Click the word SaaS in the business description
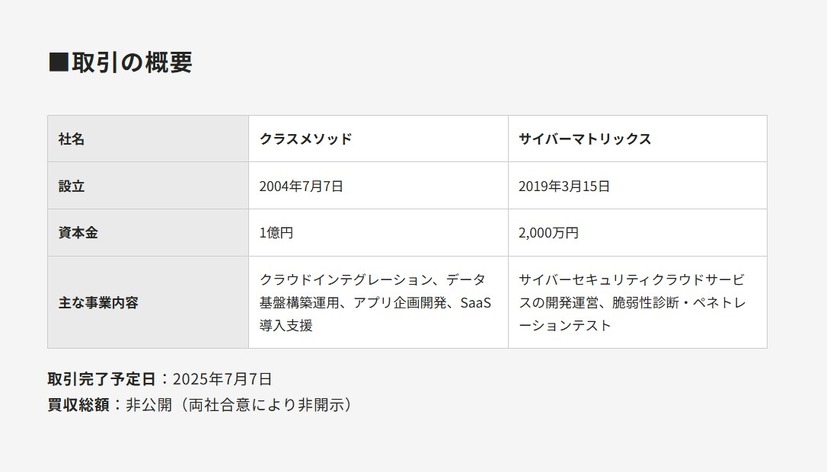The height and width of the screenshot is (472, 827). [x=475, y=303]
